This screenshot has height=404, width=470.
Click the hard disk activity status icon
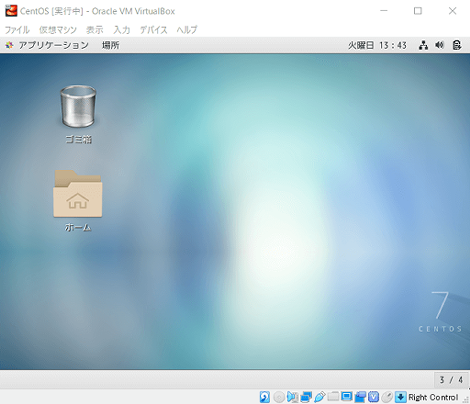pos(265,397)
